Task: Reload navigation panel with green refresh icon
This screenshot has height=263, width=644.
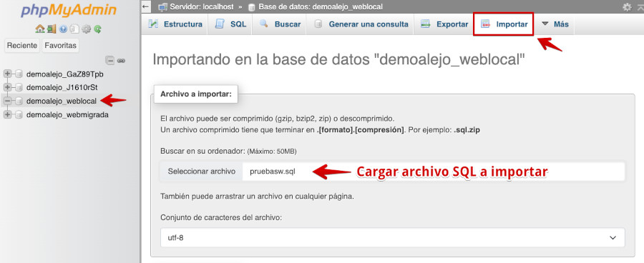Action: pyautogui.click(x=97, y=29)
